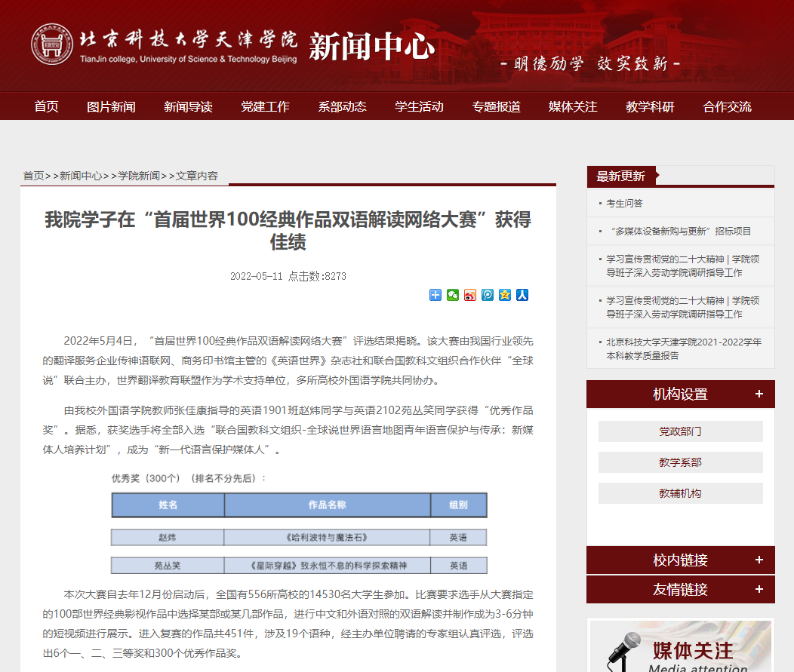
Task: Expand the 友情链接 section
Action: pyautogui.click(x=759, y=589)
